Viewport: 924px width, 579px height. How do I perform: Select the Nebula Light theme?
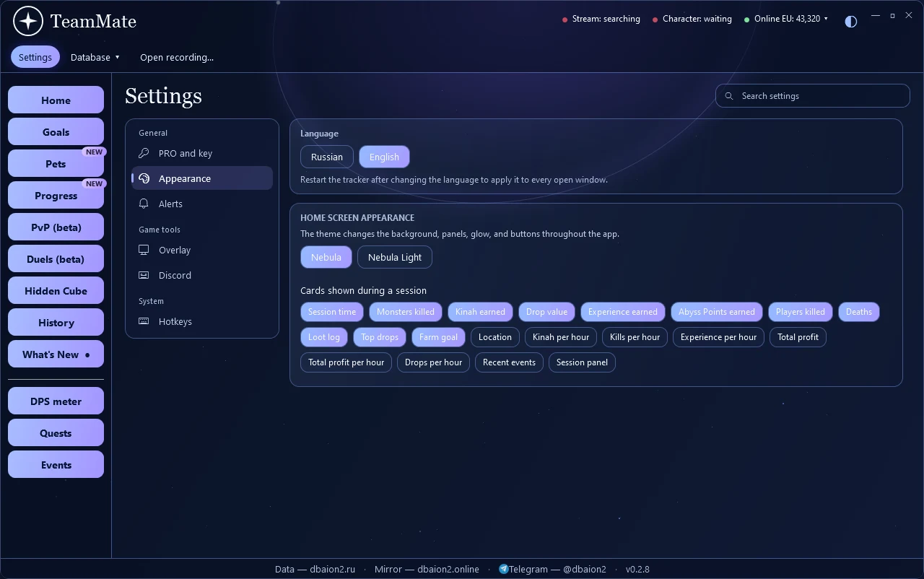point(395,257)
